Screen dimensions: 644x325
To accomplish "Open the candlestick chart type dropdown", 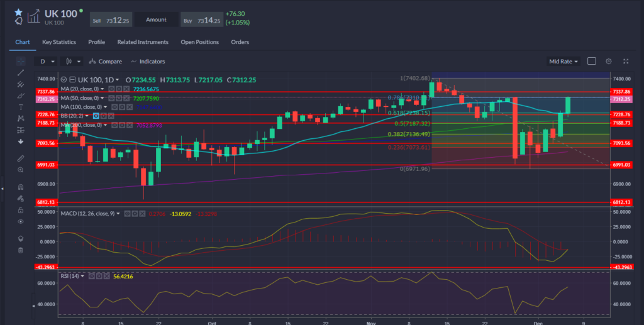I will click(x=72, y=61).
